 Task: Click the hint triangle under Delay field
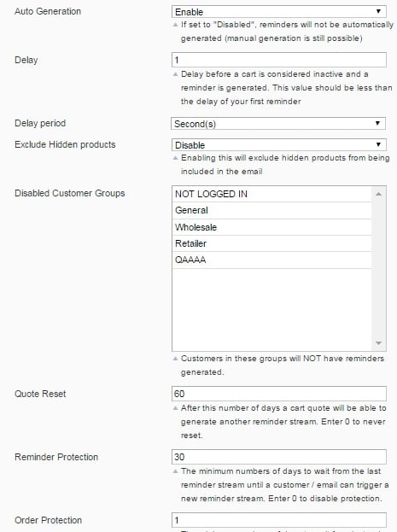coord(175,74)
